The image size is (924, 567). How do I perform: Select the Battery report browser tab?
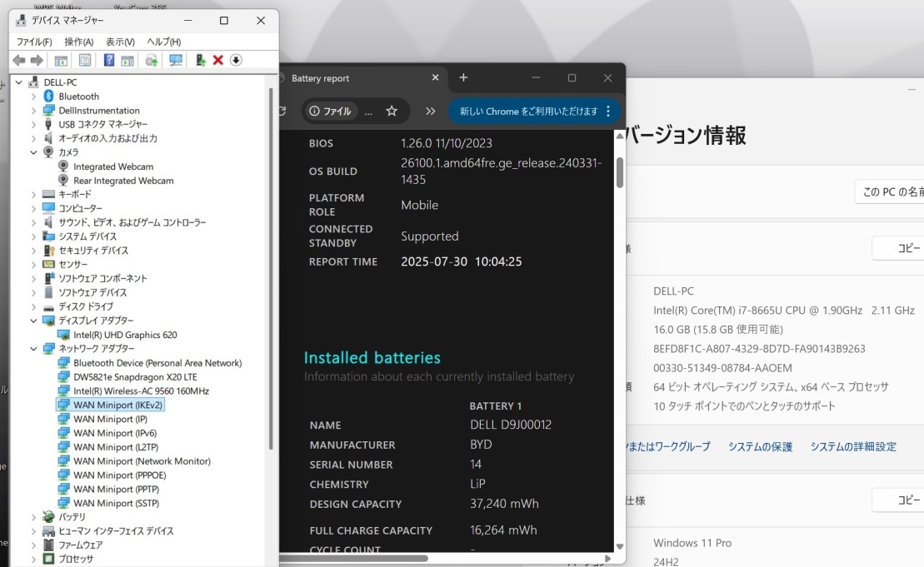[x=361, y=78]
